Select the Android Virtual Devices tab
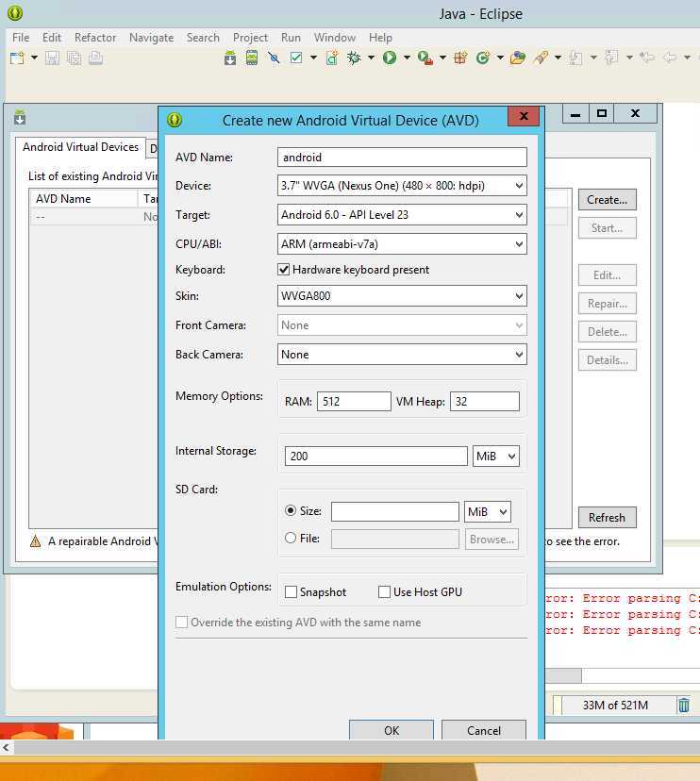Viewport: 700px width, 781px height. [81, 147]
